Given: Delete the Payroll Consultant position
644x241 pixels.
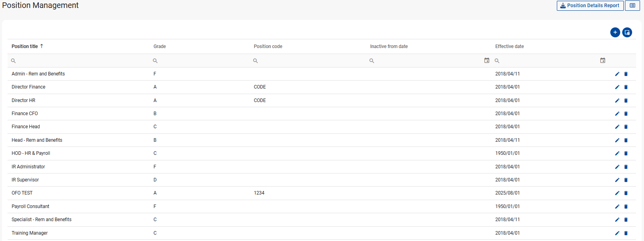Looking at the screenshot, I should tap(626, 206).
